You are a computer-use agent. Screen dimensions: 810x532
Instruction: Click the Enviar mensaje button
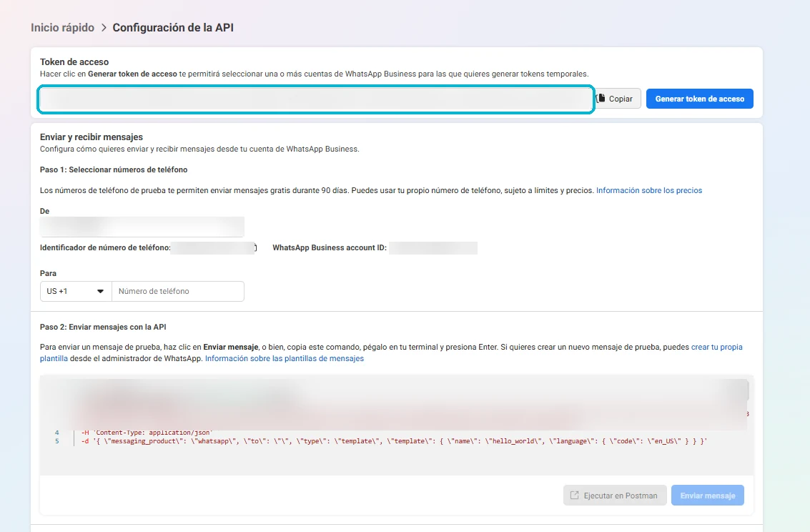[x=707, y=496]
